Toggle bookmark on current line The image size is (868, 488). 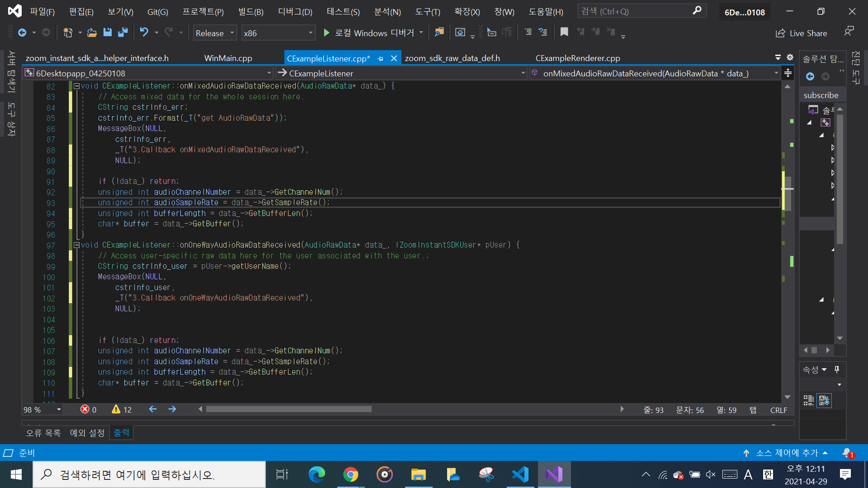pyautogui.click(x=564, y=32)
